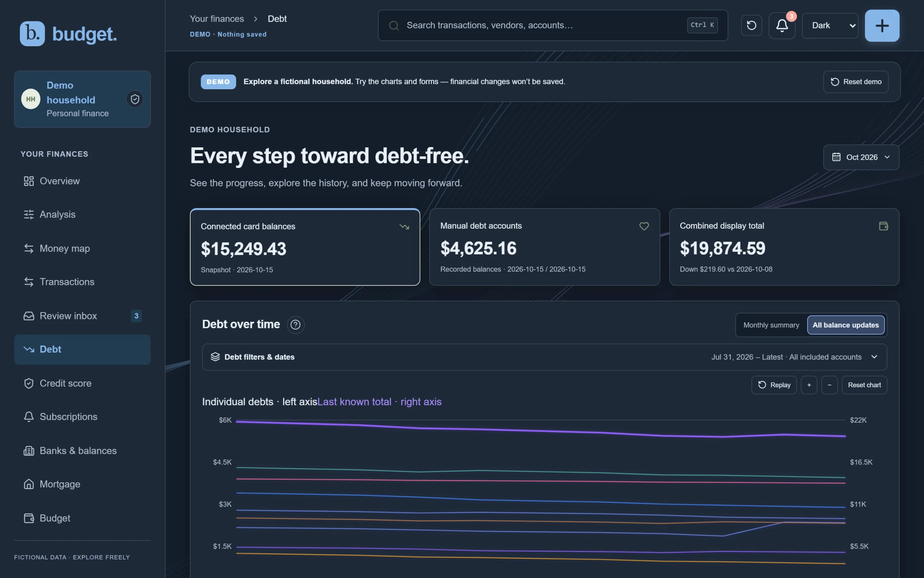The image size is (924, 578).
Task: Toggle Last known total right axis legend
Action: point(379,402)
